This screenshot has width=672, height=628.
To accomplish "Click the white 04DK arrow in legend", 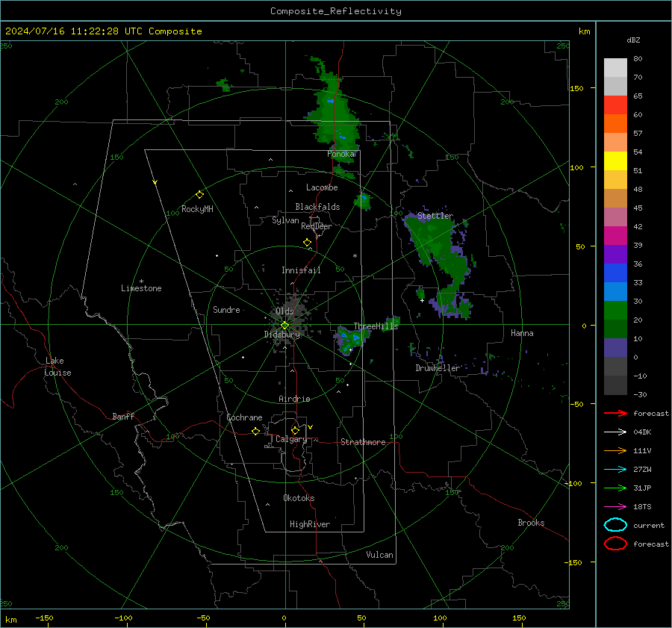I will click(615, 432).
